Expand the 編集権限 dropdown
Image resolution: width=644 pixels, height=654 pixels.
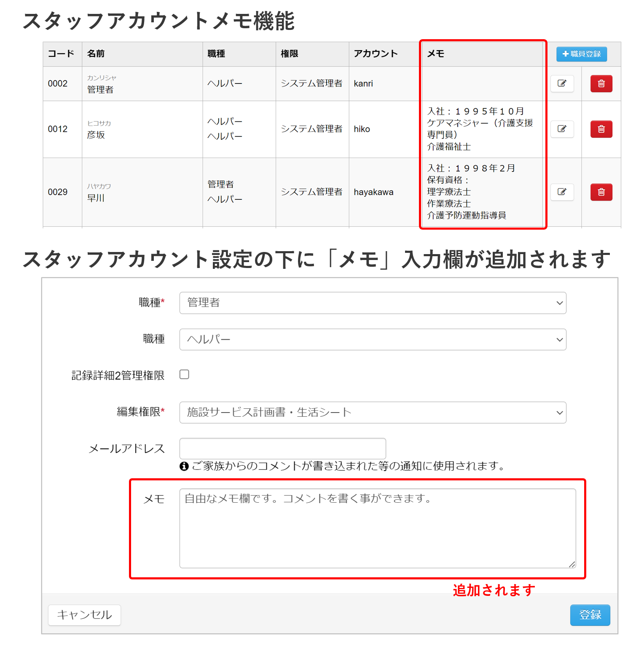pos(373,413)
